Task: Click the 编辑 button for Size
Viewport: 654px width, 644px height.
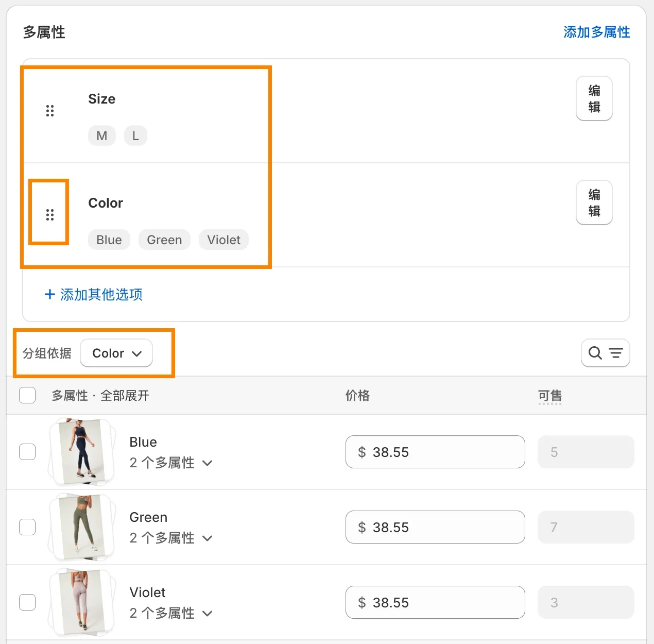Action: coord(594,98)
